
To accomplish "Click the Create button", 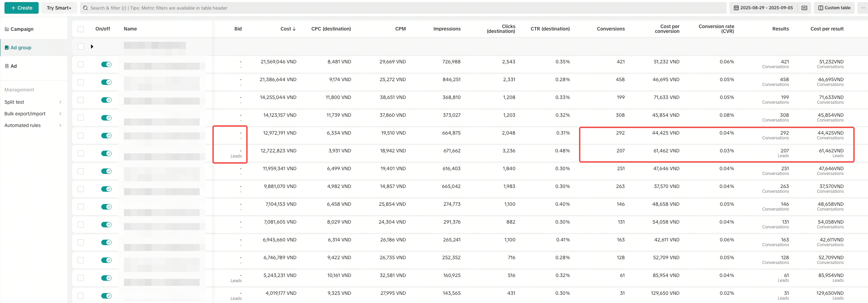I will (x=22, y=8).
